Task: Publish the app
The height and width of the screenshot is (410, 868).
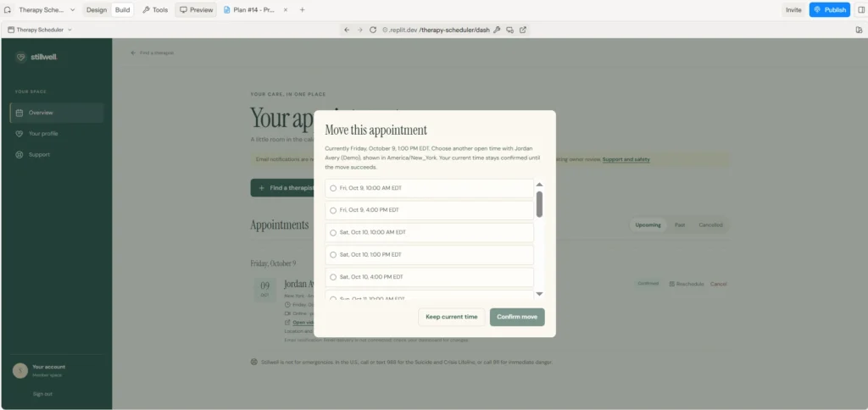Action: pos(829,10)
